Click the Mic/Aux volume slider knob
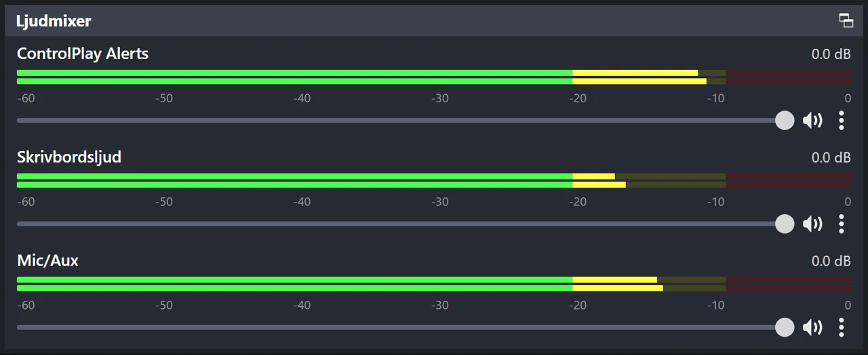The width and height of the screenshot is (868, 355). pyautogui.click(x=785, y=327)
